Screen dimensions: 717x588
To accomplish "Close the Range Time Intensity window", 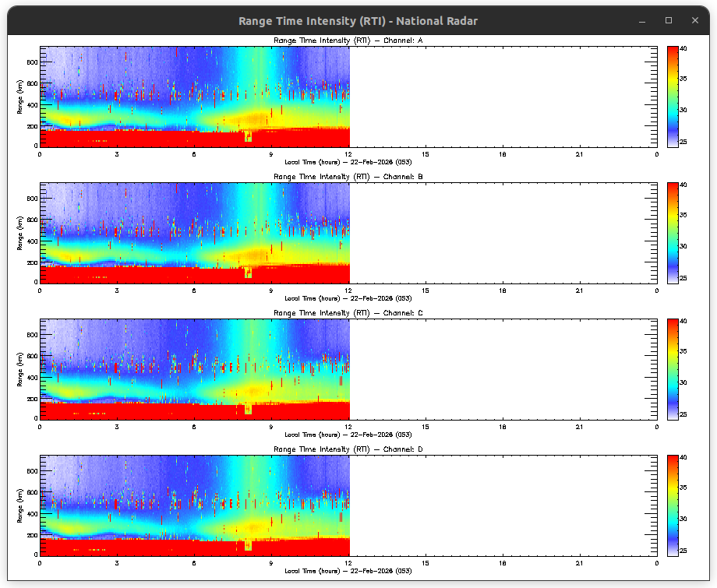I will (x=692, y=20).
